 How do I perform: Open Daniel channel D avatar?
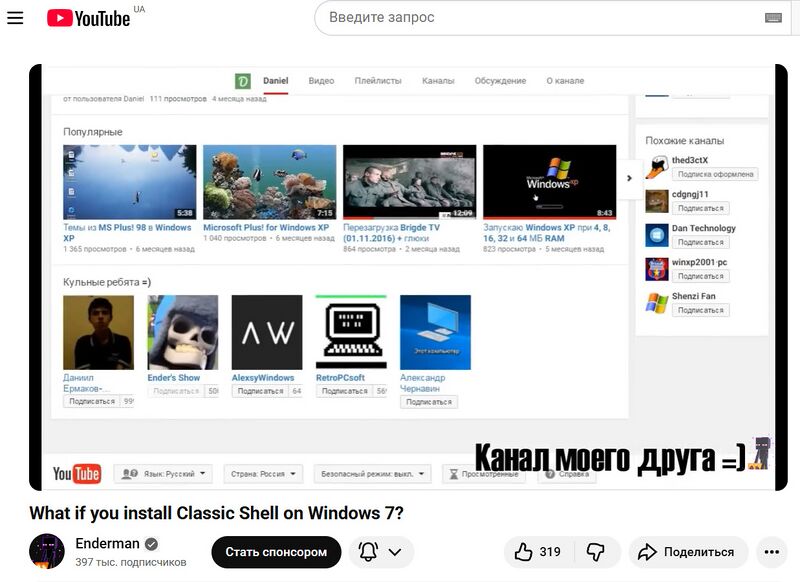[243, 81]
